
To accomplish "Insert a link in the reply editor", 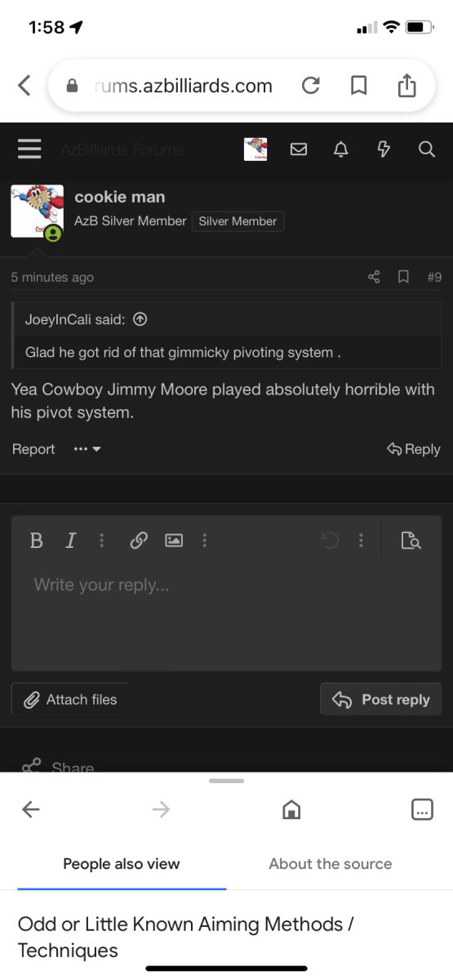I will click(139, 540).
